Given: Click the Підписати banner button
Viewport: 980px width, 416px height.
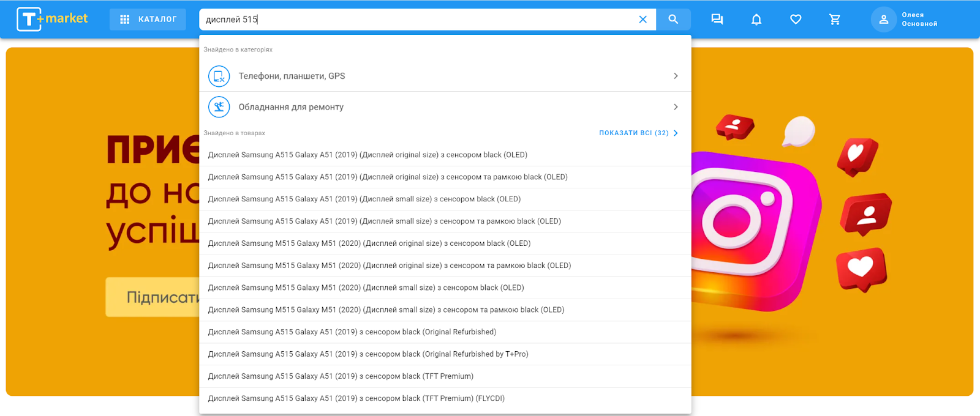Looking at the screenshot, I should point(153,297).
